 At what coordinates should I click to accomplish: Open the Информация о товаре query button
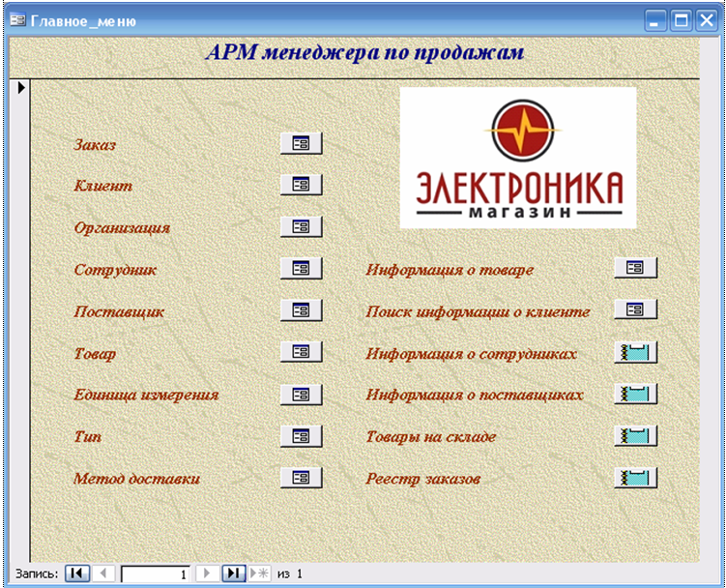click(x=635, y=269)
